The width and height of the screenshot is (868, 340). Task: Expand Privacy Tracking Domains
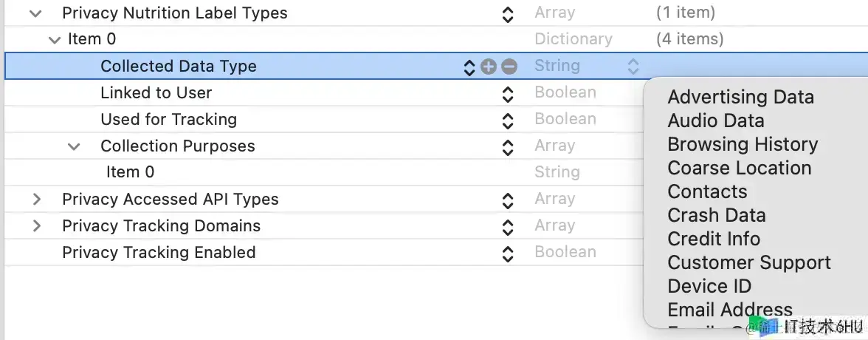tap(36, 226)
